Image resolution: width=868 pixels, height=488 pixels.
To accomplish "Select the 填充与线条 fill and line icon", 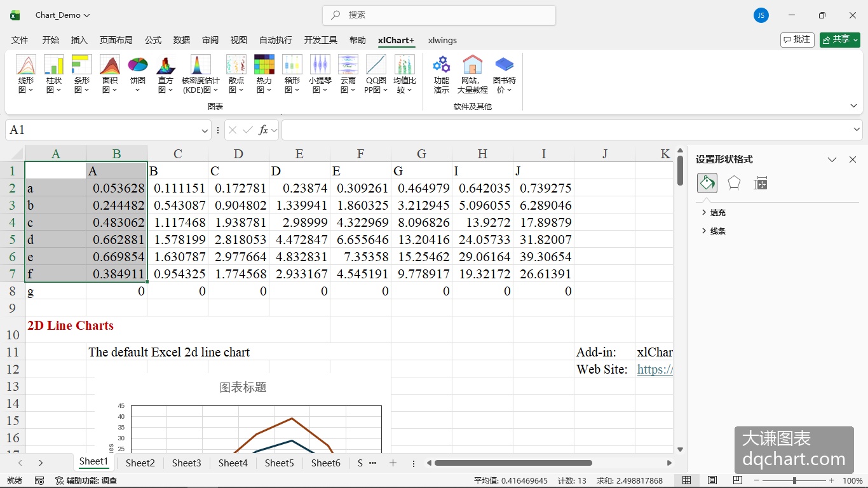I will [707, 183].
